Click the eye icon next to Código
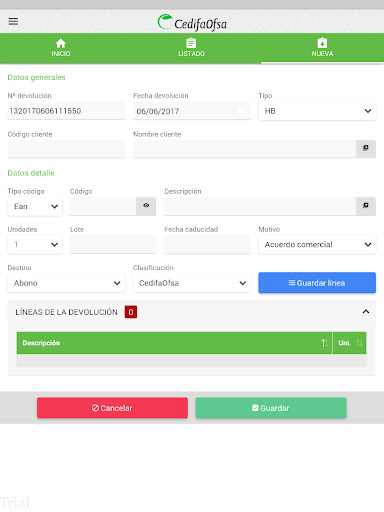The height and width of the screenshot is (512, 384). pos(146,206)
